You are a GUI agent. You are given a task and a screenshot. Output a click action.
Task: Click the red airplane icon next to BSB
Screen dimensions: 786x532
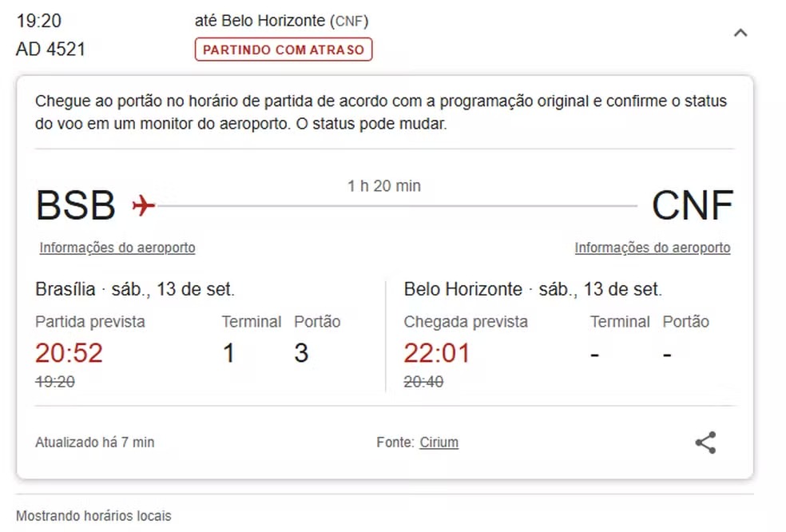pyautogui.click(x=143, y=206)
